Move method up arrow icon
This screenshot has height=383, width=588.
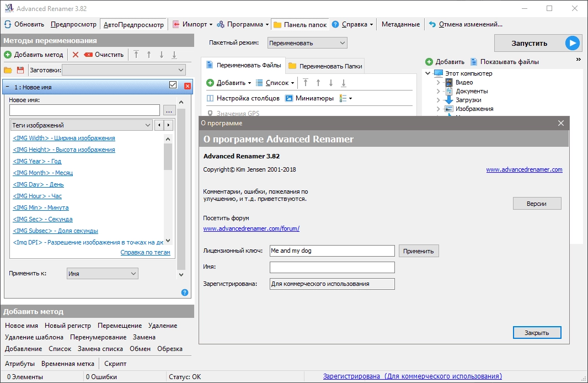149,55
